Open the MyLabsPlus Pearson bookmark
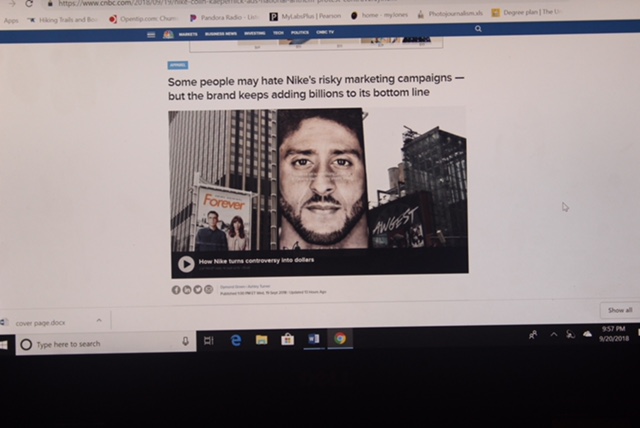Viewport: 640px width, 428px height. (x=305, y=16)
